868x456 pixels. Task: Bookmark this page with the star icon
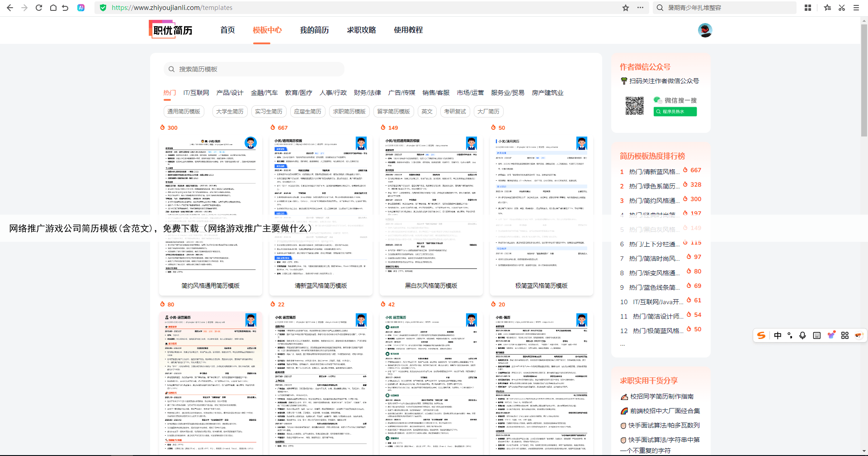pyautogui.click(x=626, y=8)
